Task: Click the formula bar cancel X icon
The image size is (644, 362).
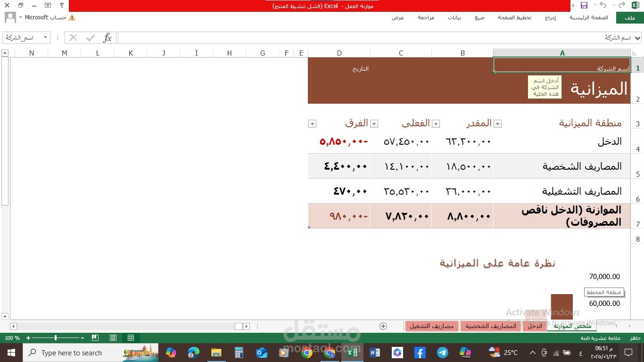Action: (x=74, y=38)
